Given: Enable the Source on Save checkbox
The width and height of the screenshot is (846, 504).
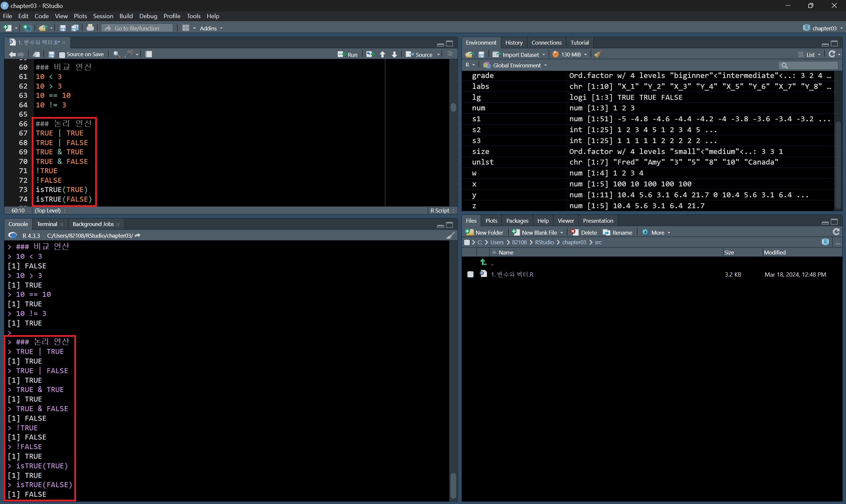Looking at the screenshot, I should click(x=62, y=55).
